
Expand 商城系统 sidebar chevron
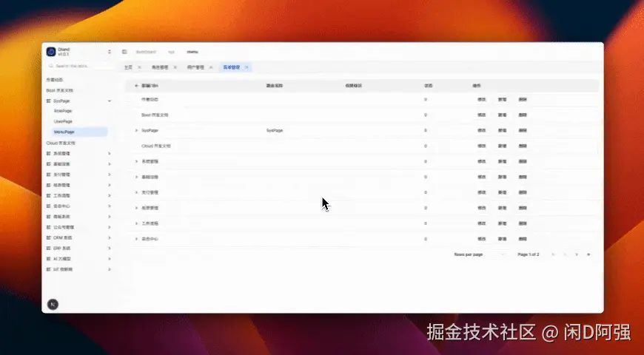click(x=110, y=217)
